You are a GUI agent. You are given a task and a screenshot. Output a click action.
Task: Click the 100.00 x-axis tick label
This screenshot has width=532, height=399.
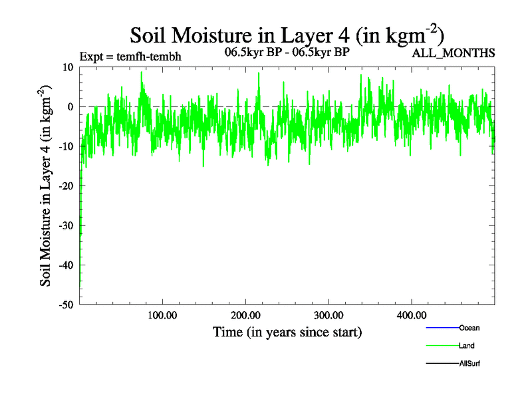tap(162, 315)
